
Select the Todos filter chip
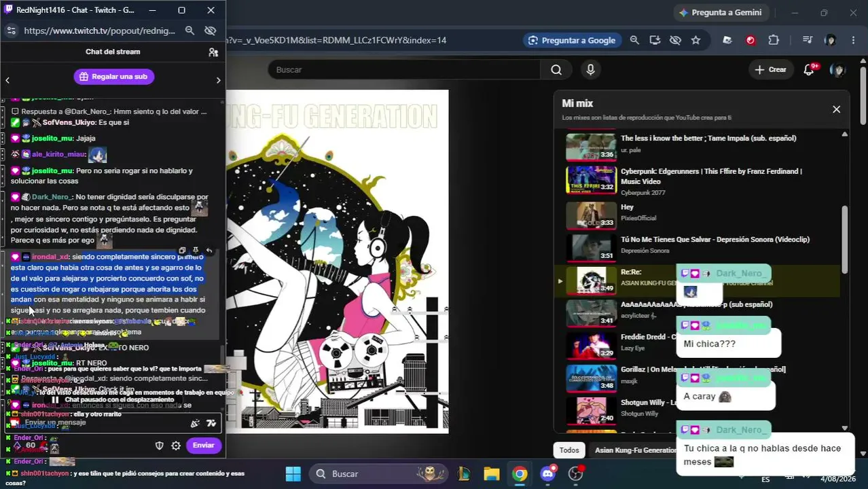coord(569,450)
